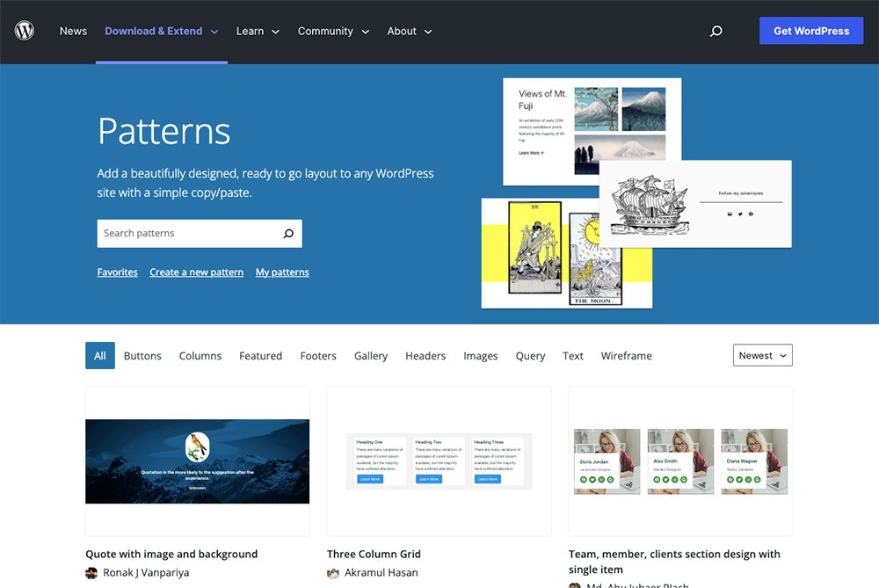Expand the Community menu chevron
Viewport: 879px width, 588px height.
365,32
